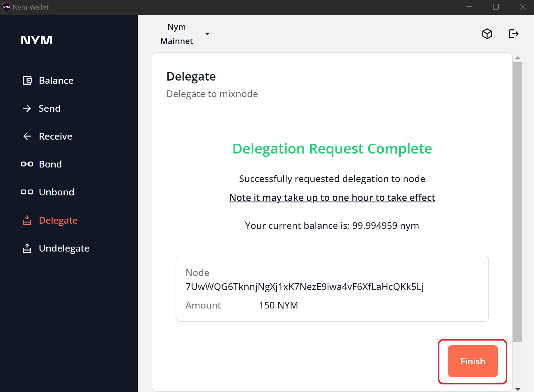
Task: Click the logout icon
Action: 514,34
